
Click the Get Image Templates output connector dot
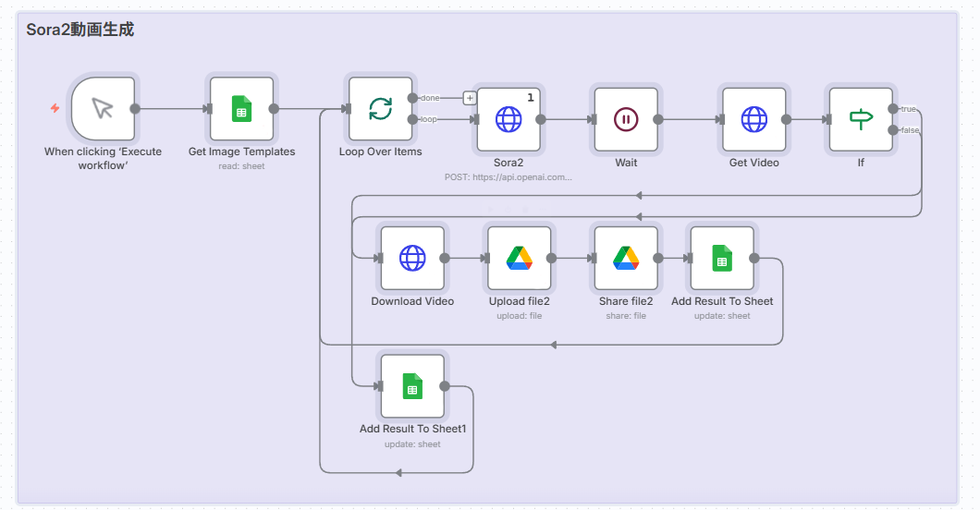[274, 109]
